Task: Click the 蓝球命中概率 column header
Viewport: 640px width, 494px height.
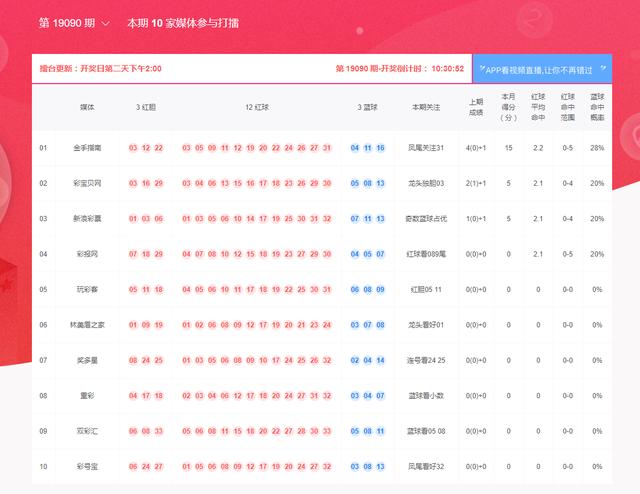Action: (x=597, y=107)
